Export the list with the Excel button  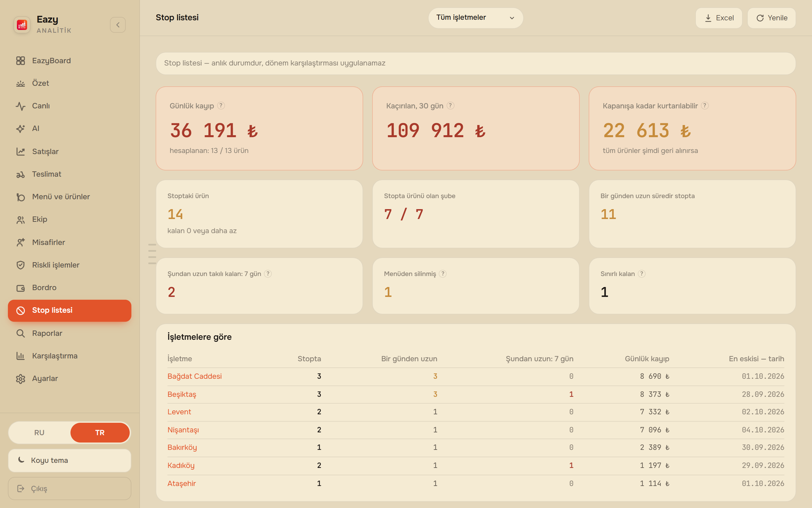(719, 18)
